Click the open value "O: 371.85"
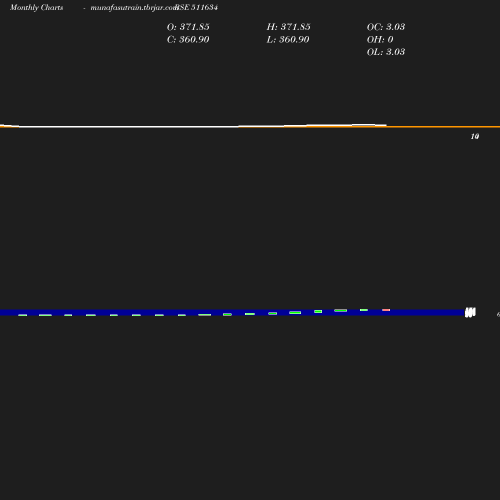The image size is (500, 500). coord(188,27)
